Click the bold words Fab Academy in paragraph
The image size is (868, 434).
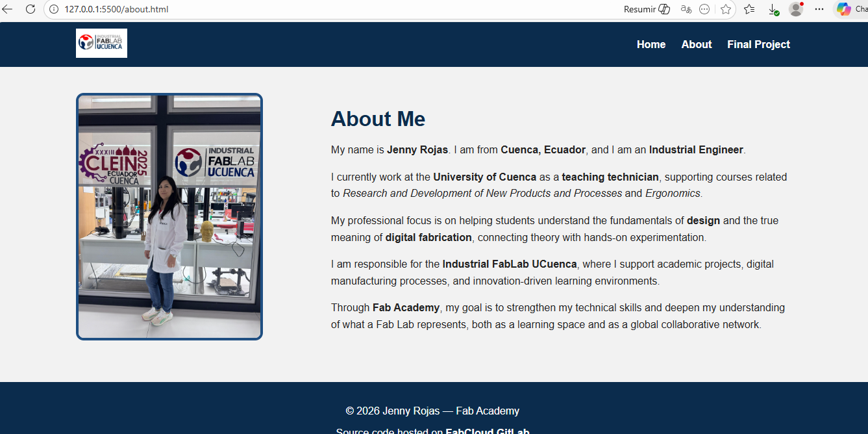[406, 307]
